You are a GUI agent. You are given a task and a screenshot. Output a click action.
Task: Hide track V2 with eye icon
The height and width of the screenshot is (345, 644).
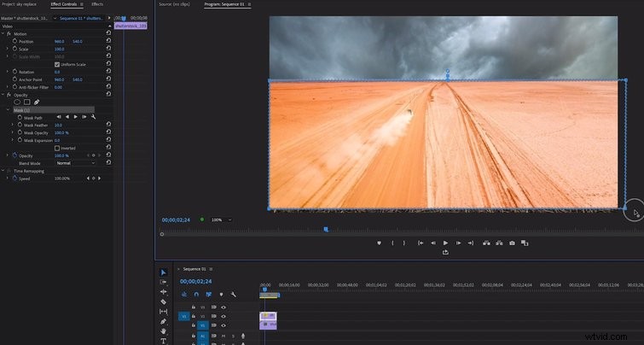[223, 316]
